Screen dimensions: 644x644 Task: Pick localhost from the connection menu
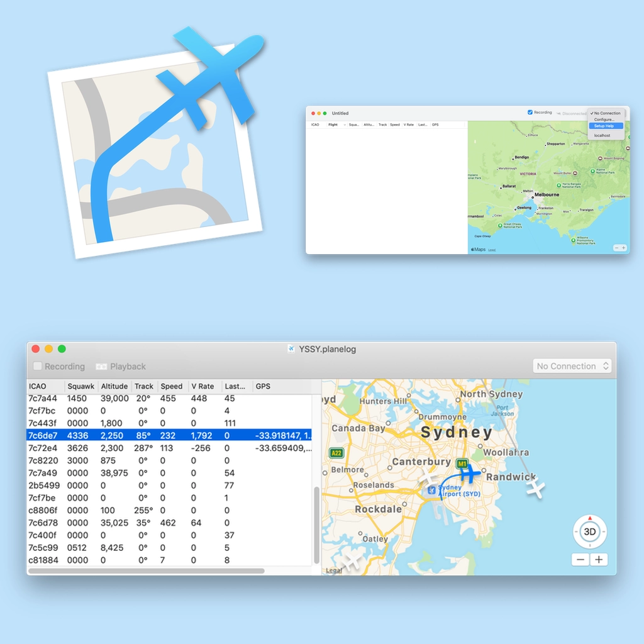[602, 135]
